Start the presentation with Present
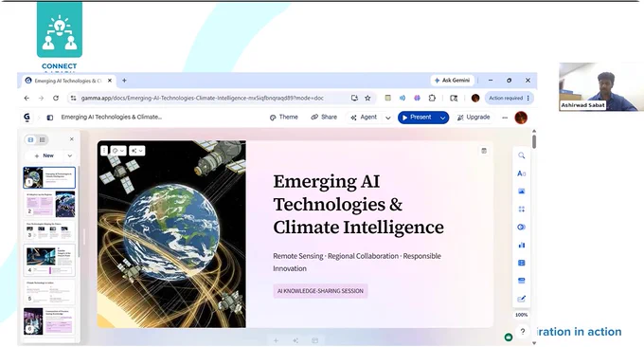The height and width of the screenshot is (347, 644). coord(417,118)
